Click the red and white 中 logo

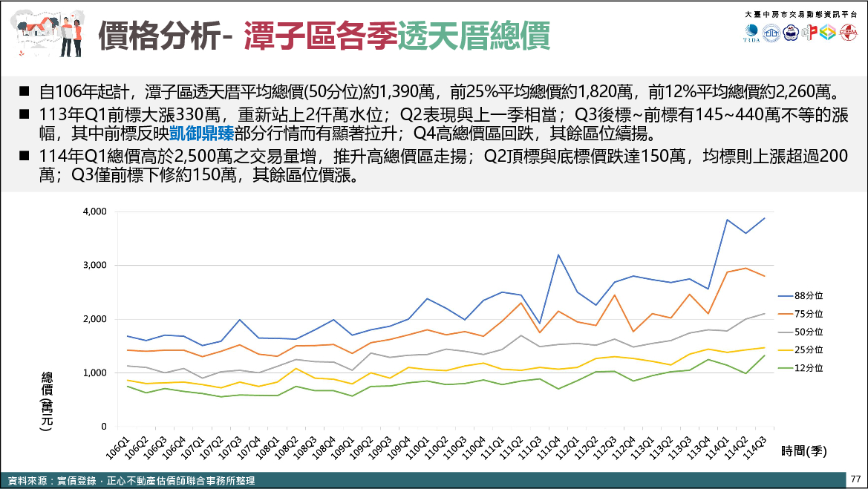tap(809, 33)
